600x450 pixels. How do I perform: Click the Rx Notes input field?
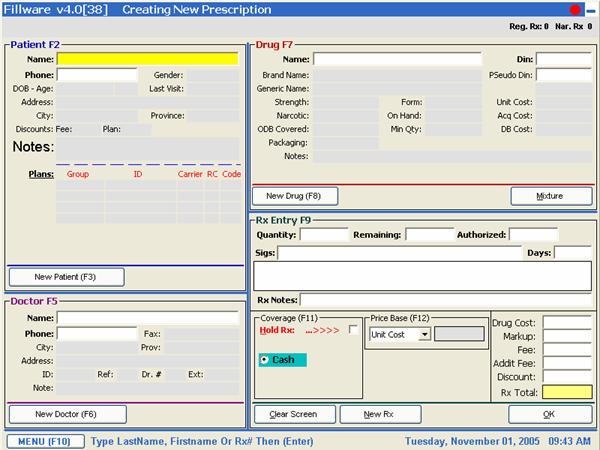point(446,300)
